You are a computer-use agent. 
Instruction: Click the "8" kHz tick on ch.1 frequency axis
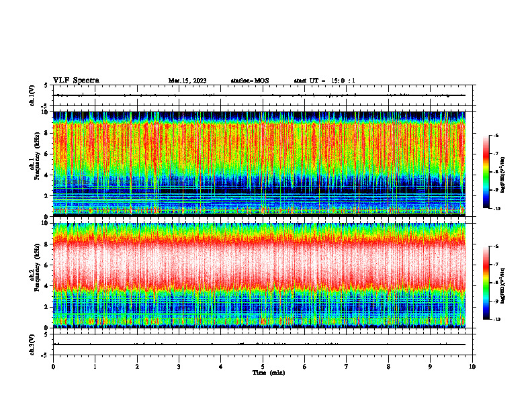47,133
